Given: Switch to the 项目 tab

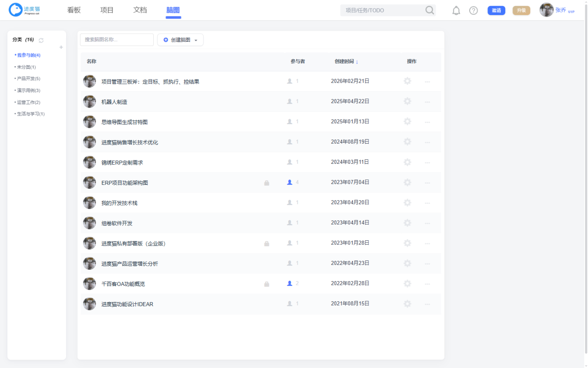Looking at the screenshot, I should [107, 10].
